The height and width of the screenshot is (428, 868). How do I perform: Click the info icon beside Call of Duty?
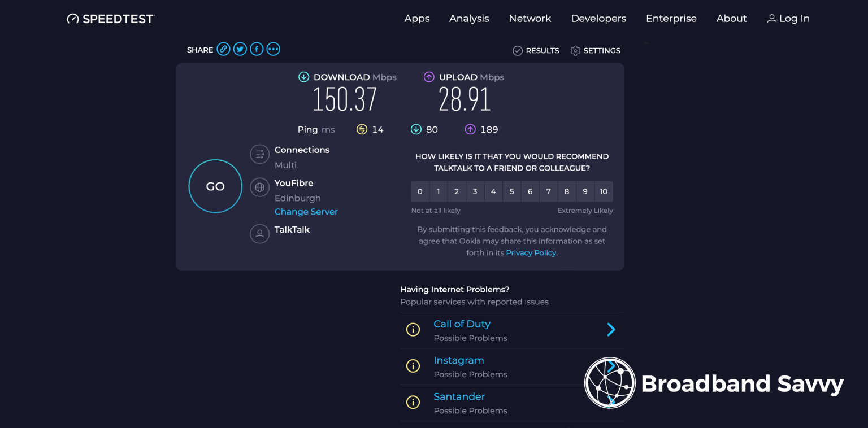point(413,329)
